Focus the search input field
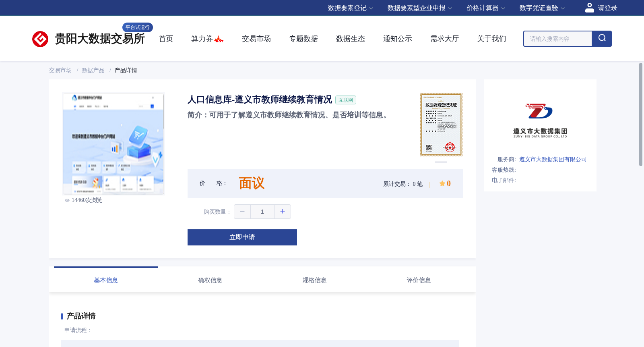The image size is (644, 347). pyautogui.click(x=558, y=39)
